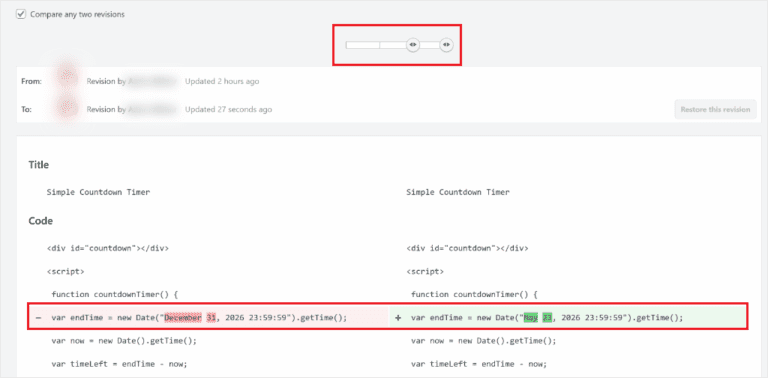Uncheck the Compare any two revisions checkbox
768x378 pixels.
point(21,14)
